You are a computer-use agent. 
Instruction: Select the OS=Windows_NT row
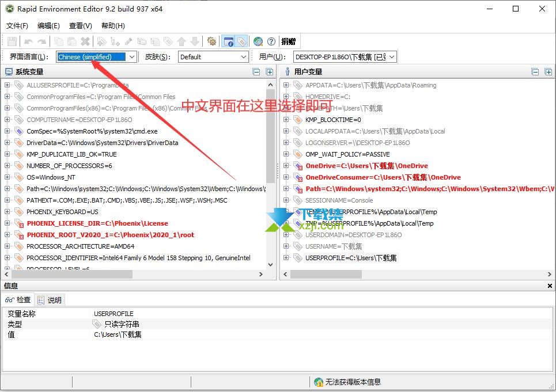click(x=51, y=177)
